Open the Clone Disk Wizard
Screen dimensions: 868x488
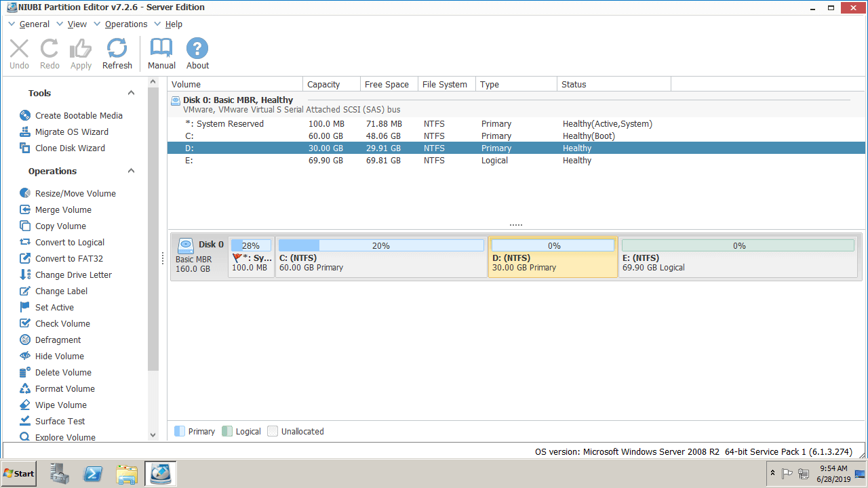click(x=70, y=148)
